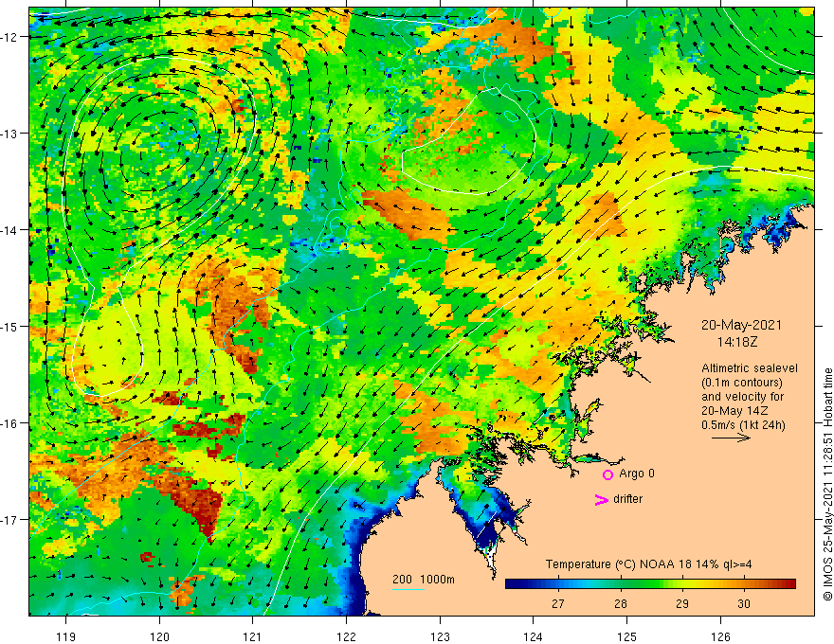The image size is (834, 644).
Task: Click the colorbar value 27
Action: (558, 603)
